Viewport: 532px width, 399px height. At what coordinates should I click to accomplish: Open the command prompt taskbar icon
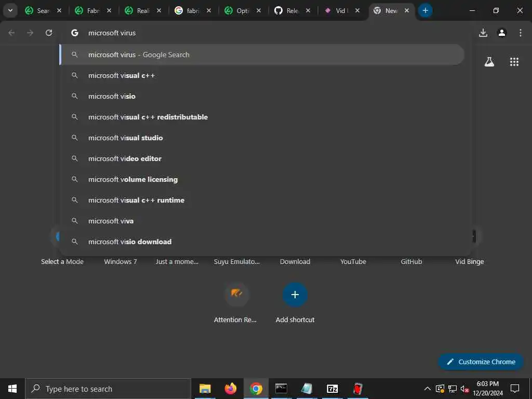point(281,389)
